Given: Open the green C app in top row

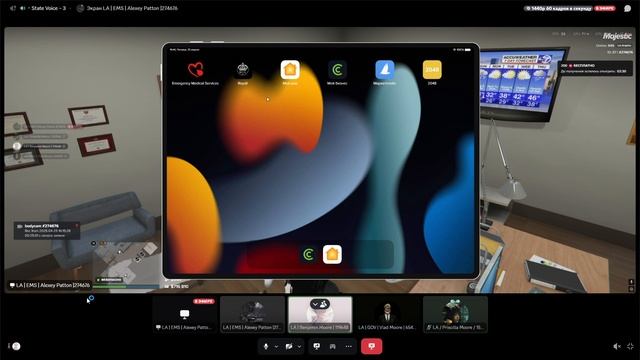Looking at the screenshot, I should coord(337,70).
